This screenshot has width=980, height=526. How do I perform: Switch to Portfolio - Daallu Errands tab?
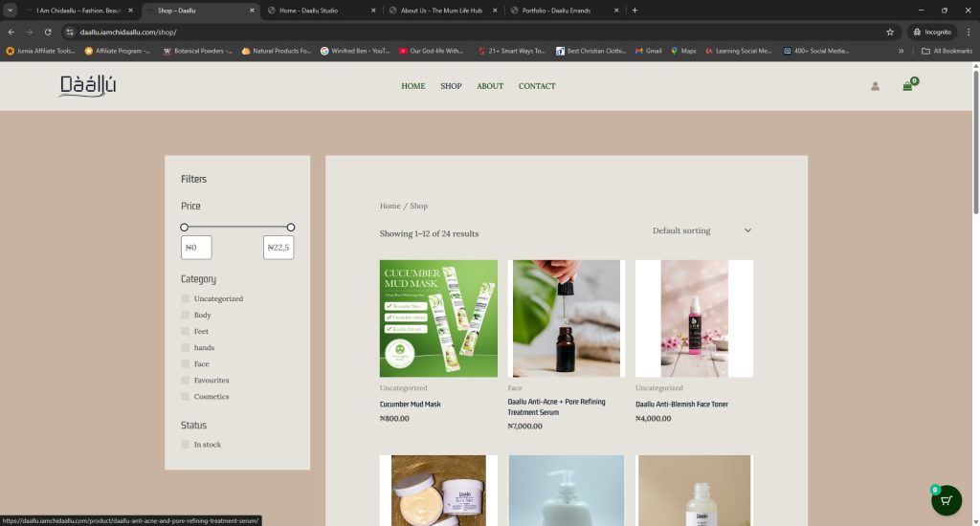(x=565, y=11)
